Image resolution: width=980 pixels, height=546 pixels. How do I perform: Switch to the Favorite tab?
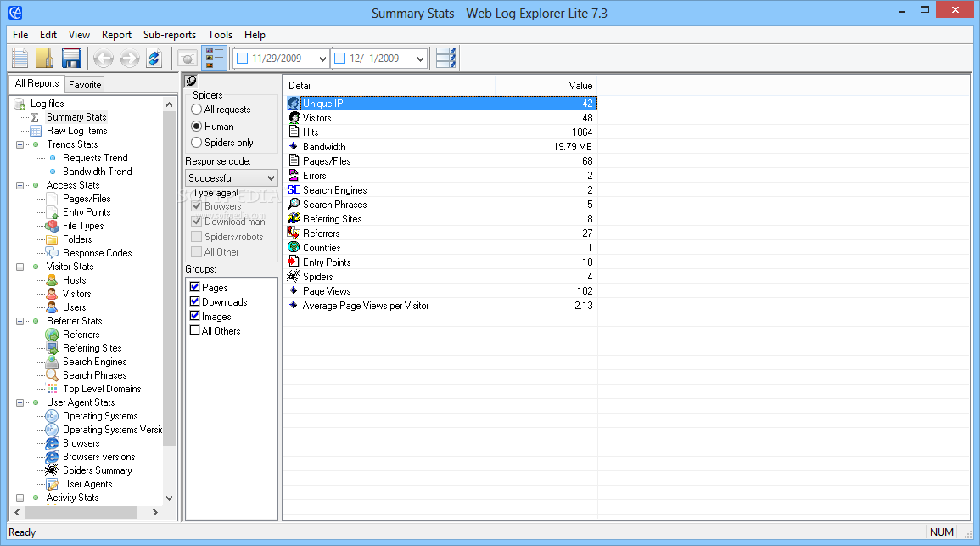pos(85,84)
